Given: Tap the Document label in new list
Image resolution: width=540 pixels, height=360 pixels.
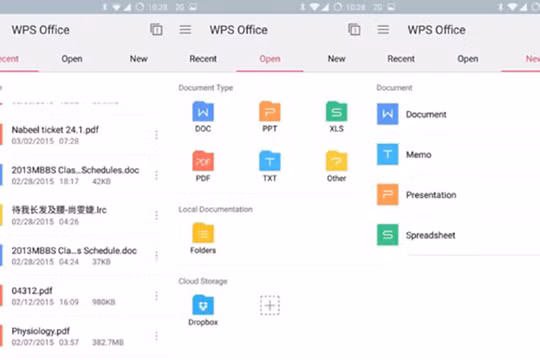Looking at the screenshot, I should (x=426, y=114).
